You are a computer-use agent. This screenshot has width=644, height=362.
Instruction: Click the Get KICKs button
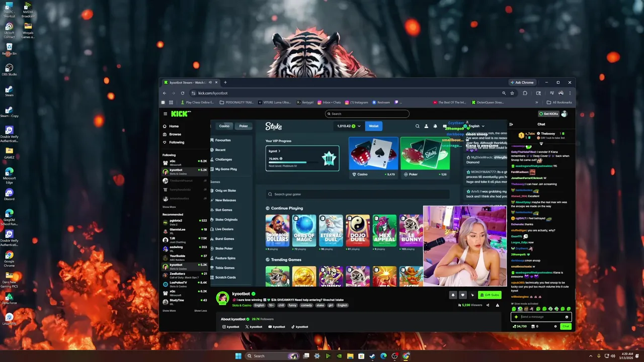pyautogui.click(x=548, y=114)
